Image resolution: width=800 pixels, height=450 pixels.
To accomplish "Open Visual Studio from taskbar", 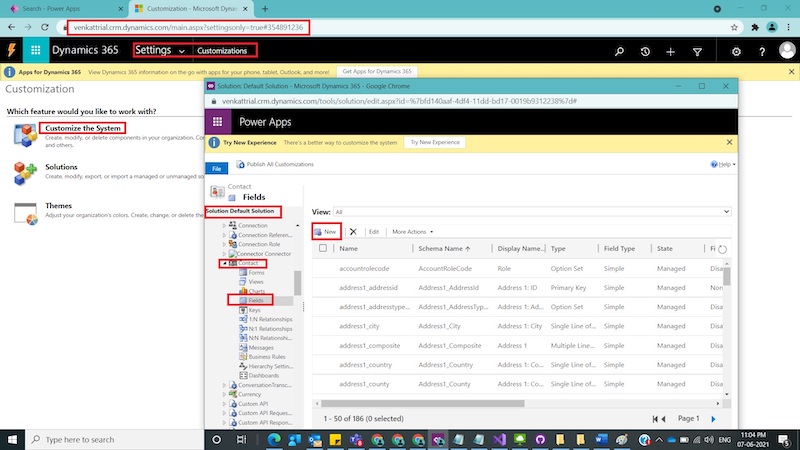I will [x=499, y=439].
